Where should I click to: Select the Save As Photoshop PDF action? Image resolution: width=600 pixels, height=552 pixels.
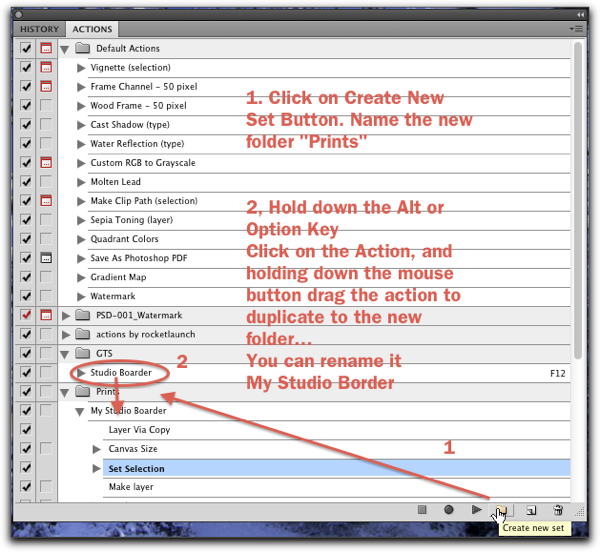tap(139, 258)
